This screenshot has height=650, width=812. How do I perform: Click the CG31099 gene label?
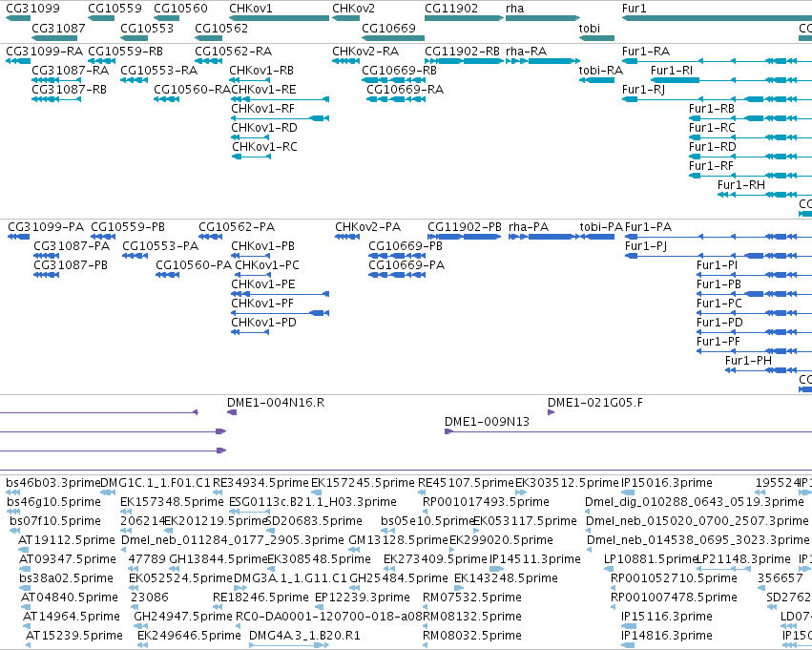(x=32, y=9)
